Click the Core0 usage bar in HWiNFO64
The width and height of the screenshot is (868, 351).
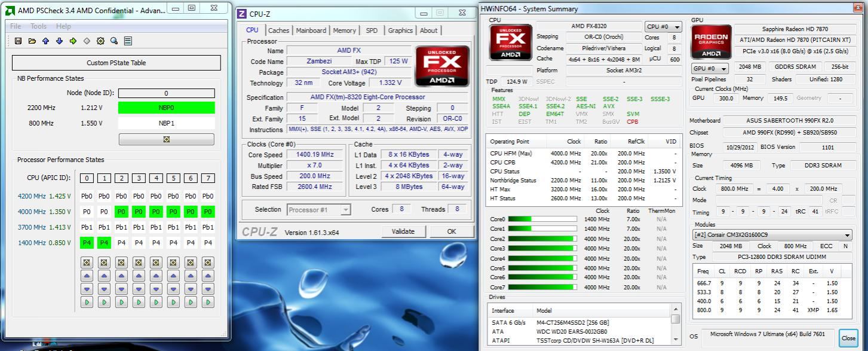(x=542, y=219)
